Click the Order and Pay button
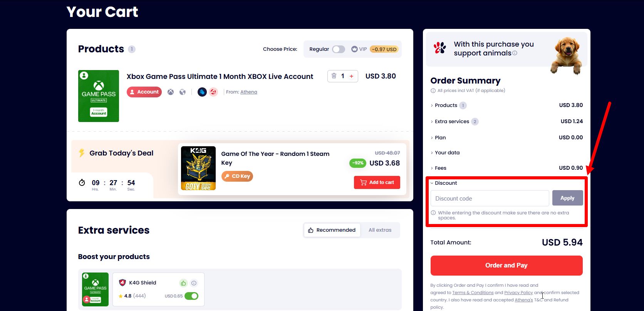644x311 pixels. click(x=506, y=266)
